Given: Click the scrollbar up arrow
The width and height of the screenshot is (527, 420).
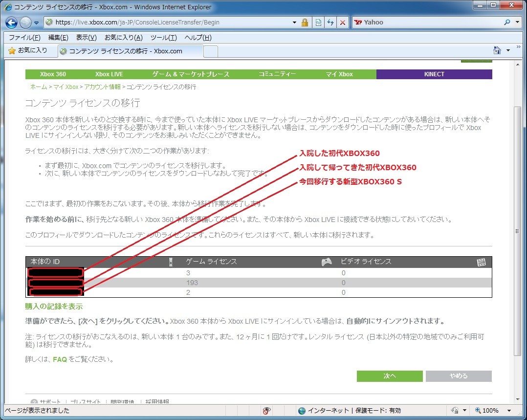Looking at the screenshot, I should click(x=517, y=65).
